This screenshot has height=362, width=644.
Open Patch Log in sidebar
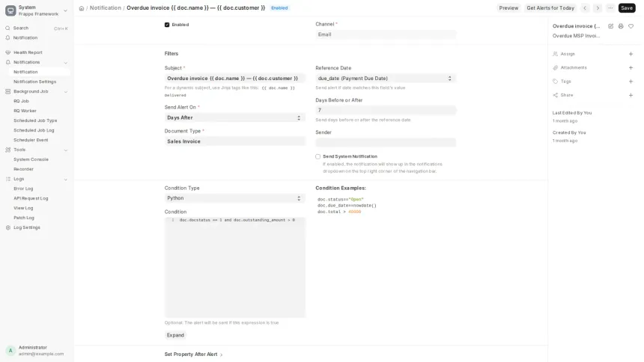pos(24,218)
